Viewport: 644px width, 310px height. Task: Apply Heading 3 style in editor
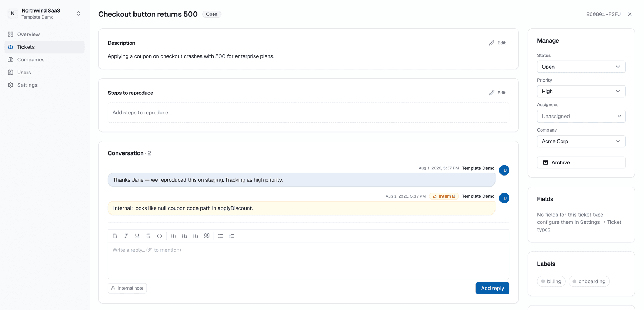tap(196, 236)
